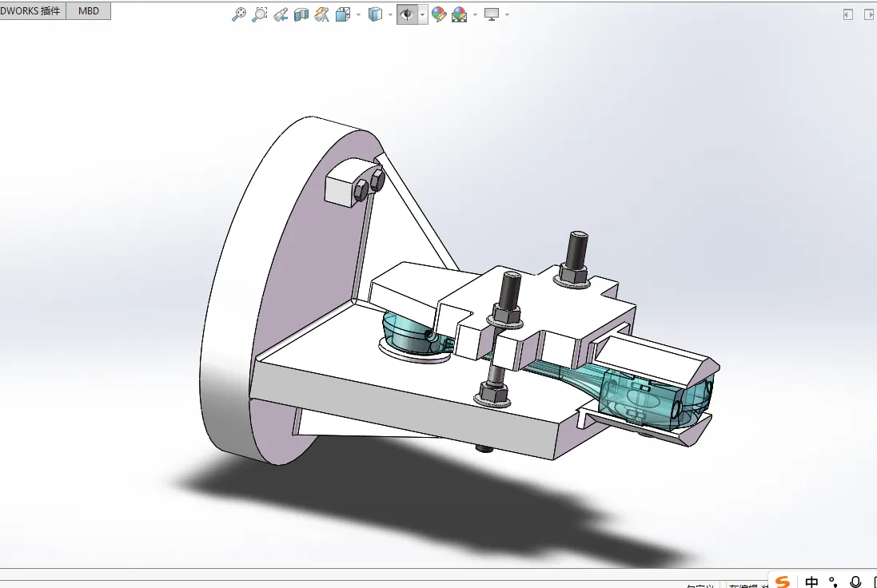Toggle the IME punctuation mode button

[833, 582]
